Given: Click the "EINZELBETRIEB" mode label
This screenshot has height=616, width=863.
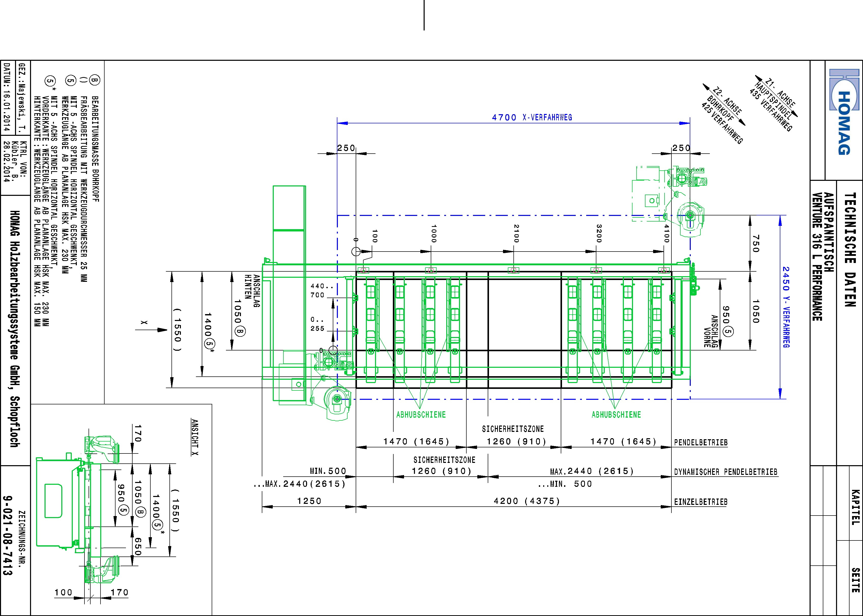Looking at the screenshot, I should coord(701,502).
